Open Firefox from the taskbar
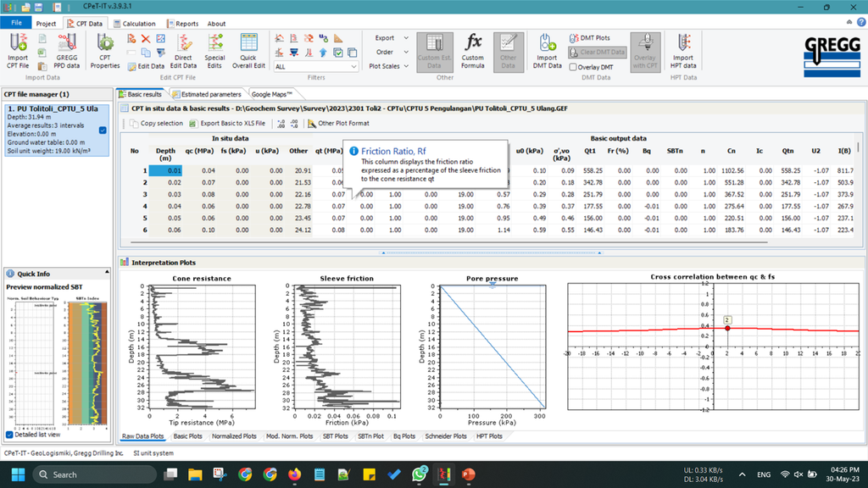The height and width of the screenshot is (488, 868). click(x=294, y=474)
